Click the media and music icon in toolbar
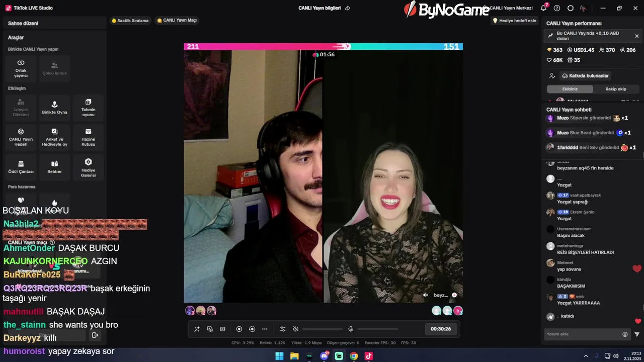This screenshot has width=644, height=362. point(210,329)
